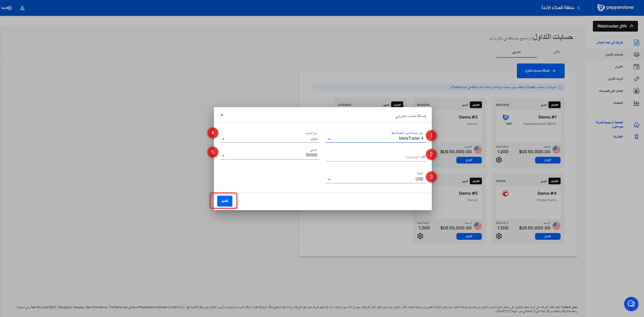Open trading accounts sidebar menu item
Viewport: 644px width, 317px height.
(614, 55)
